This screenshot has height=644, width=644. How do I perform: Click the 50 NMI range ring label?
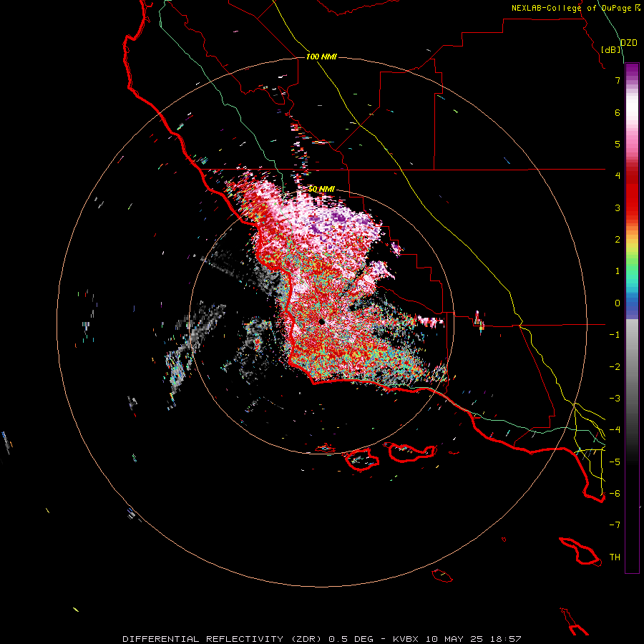pos(321,189)
